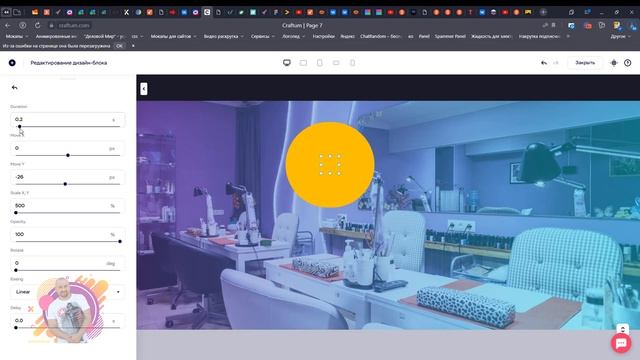Image resolution: width=640 pixels, height=360 pixels.
Task: Click the Move X slider handle
Action: 68,155
